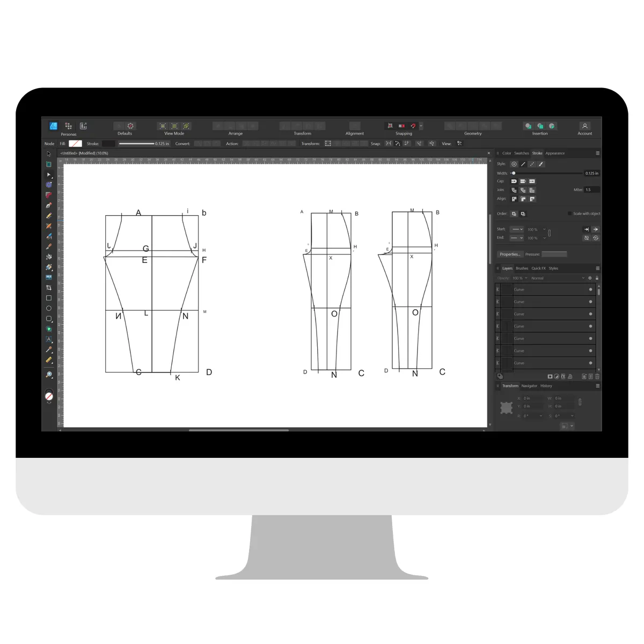Select the Move tool in the toolbox
644x644 pixels.
pyautogui.click(x=49, y=154)
